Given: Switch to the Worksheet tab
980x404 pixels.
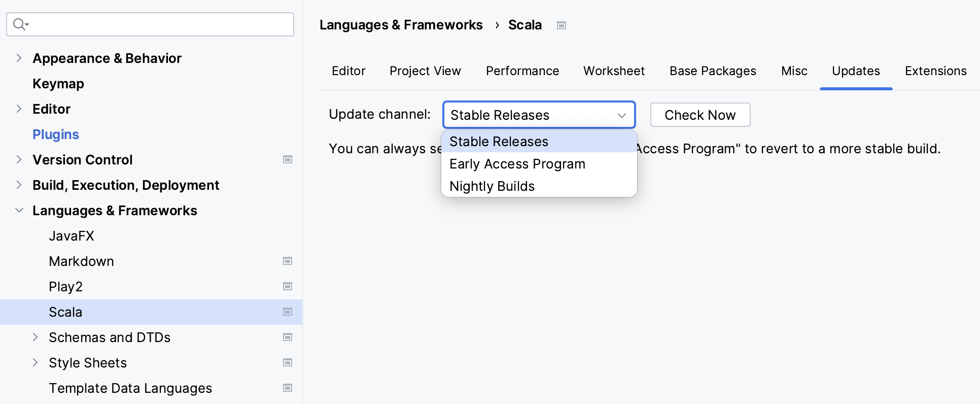Looking at the screenshot, I should pyautogui.click(x=614, y=71).
